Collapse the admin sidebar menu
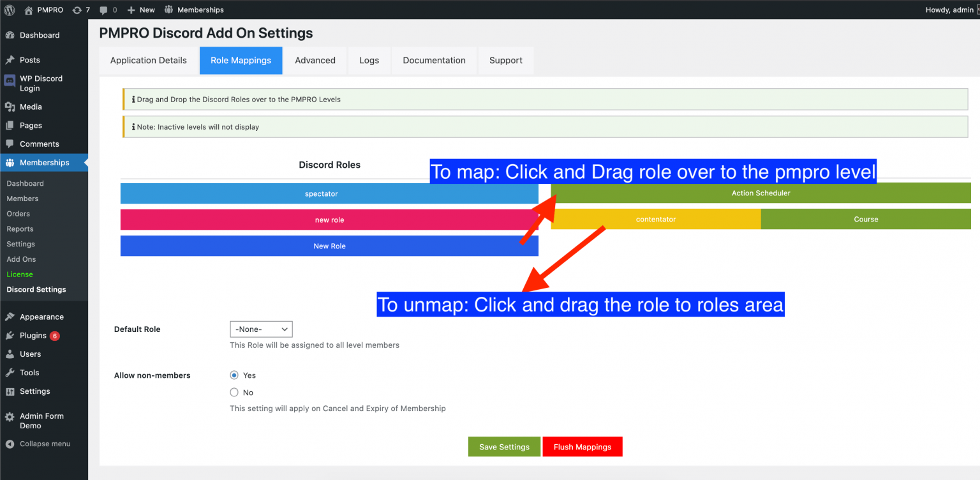This screenshot has height=480, width=980. pyautogui.click(x=38, y=444)
